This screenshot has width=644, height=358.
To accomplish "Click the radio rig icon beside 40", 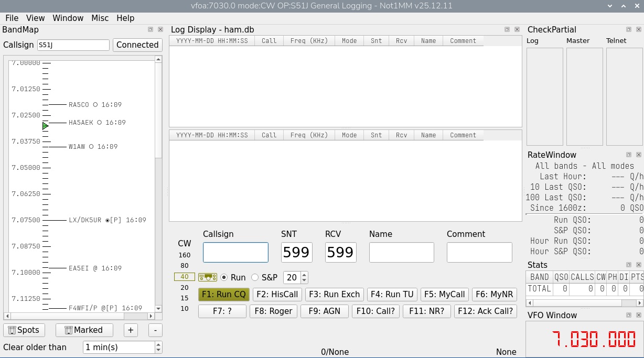I will click(208, 277).
